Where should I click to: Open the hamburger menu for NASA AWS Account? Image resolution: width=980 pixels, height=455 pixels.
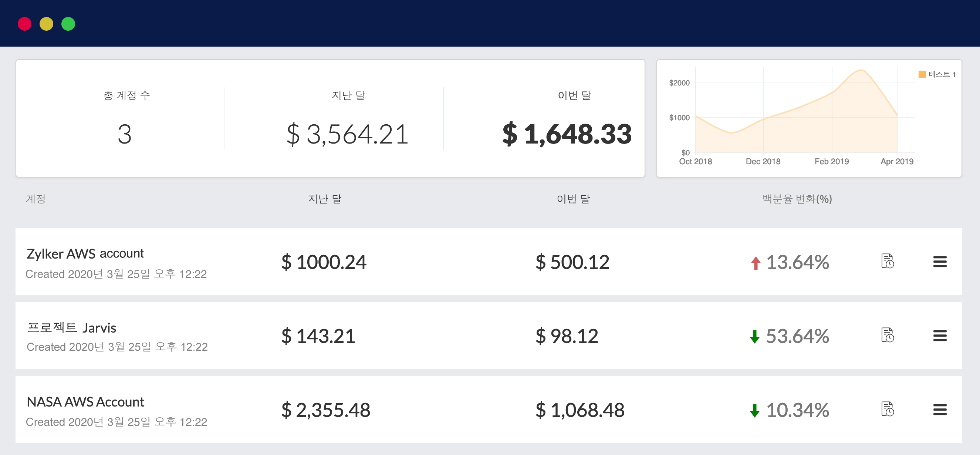[x=940, y=410]
